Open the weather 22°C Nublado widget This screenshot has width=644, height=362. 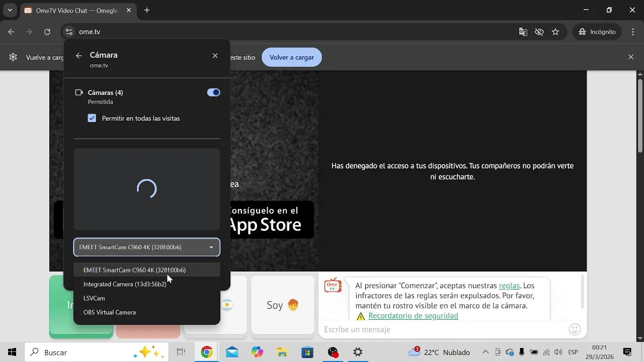pos(439,352)
